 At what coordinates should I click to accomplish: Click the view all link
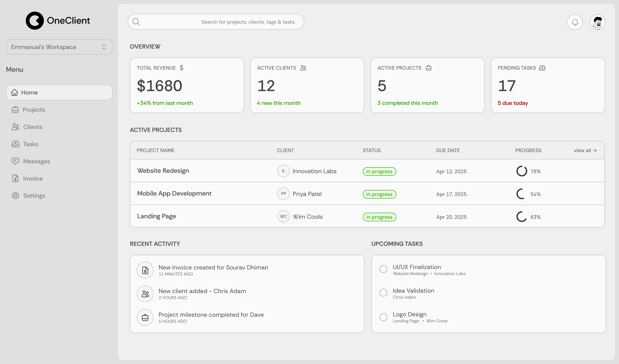coord(585,151)
